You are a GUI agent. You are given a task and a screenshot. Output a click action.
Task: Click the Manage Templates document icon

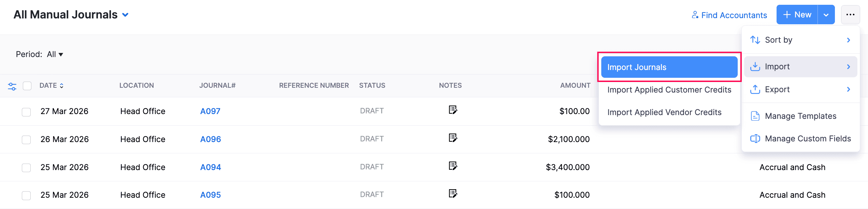[x=755, y=116]
